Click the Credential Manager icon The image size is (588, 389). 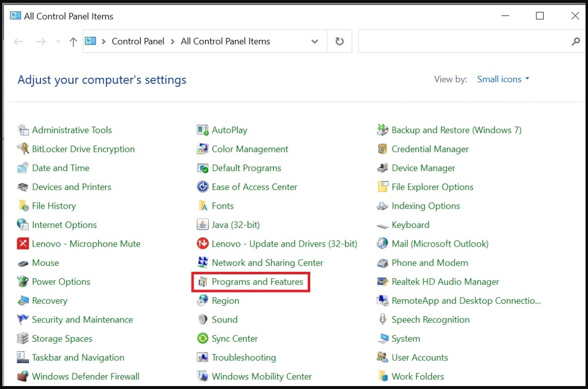pyautogui.click(x=383, y=149)
